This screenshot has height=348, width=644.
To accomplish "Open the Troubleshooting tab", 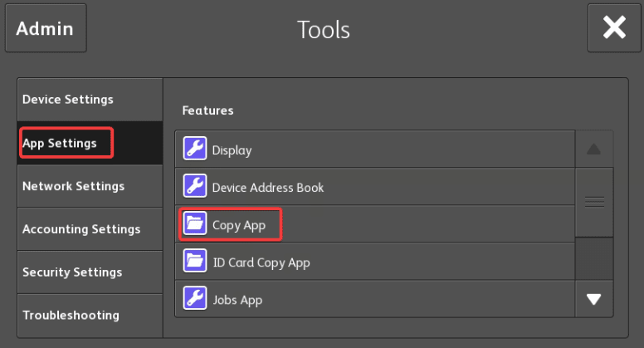I will (71, 316).
